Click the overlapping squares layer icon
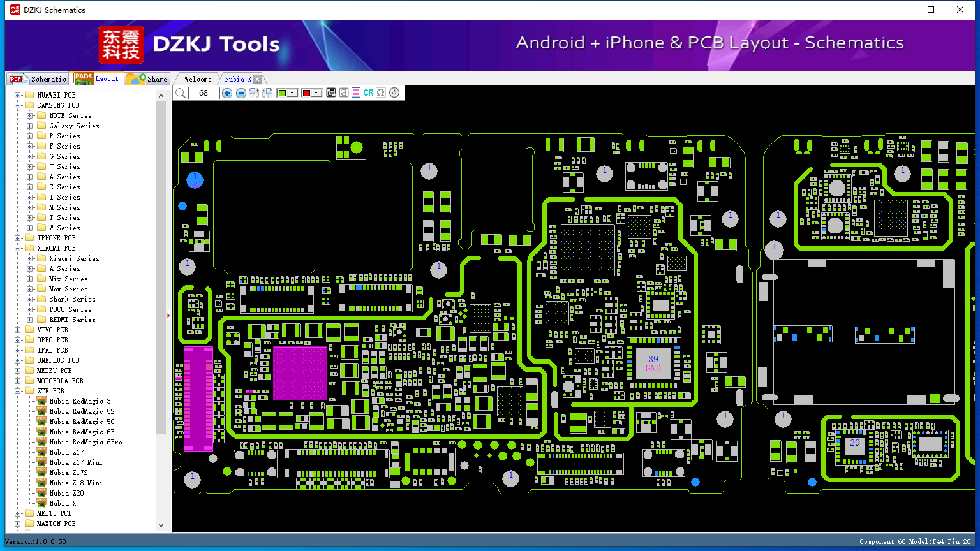 (x=331, y=93)
